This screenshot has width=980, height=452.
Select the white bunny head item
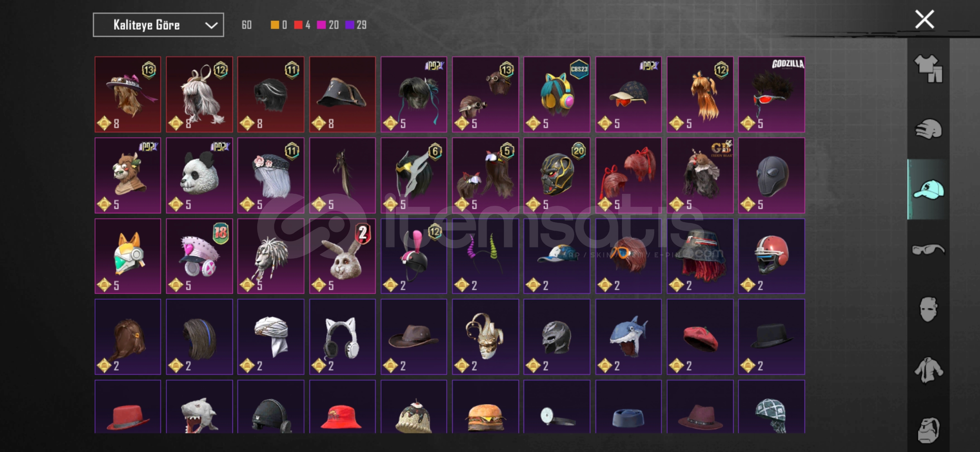coord(343,256)
